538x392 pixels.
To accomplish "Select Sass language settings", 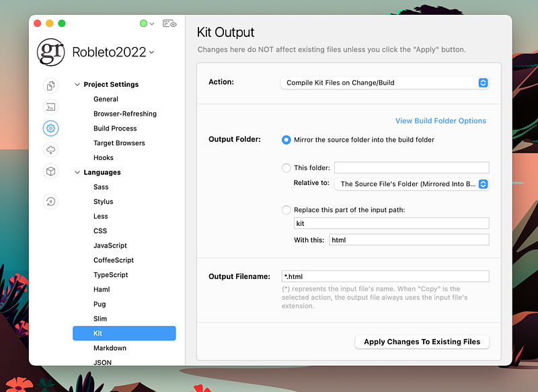I will pos(101,187).
